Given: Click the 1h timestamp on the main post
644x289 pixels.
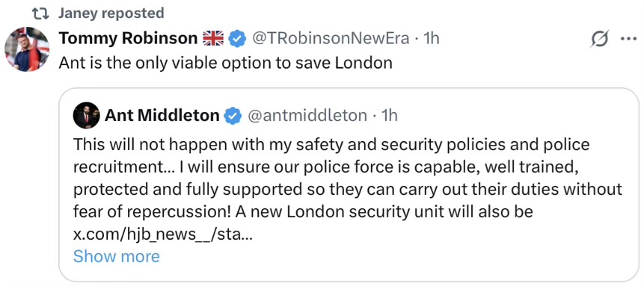Looking at the screenshot, I should pos(431,38).
